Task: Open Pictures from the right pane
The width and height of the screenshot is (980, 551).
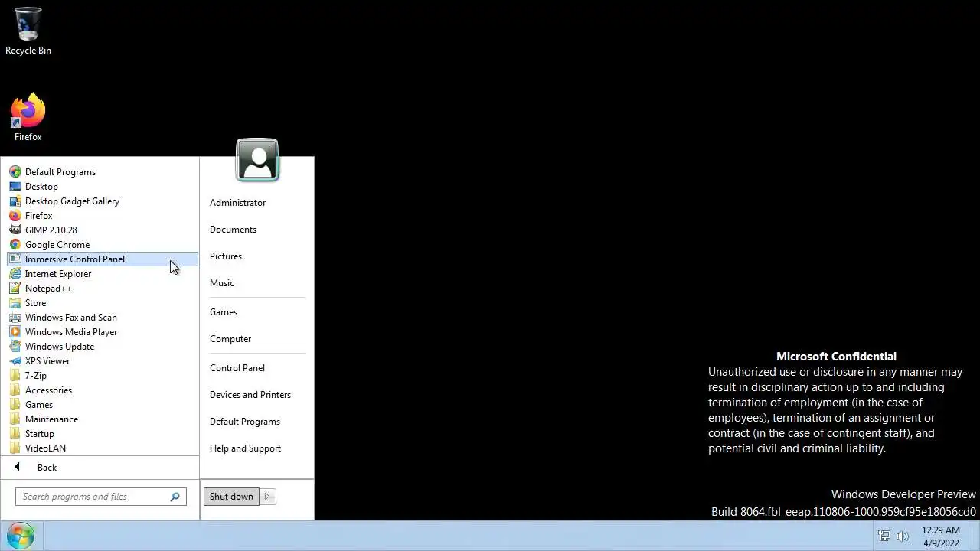Action: pos(226,256)
